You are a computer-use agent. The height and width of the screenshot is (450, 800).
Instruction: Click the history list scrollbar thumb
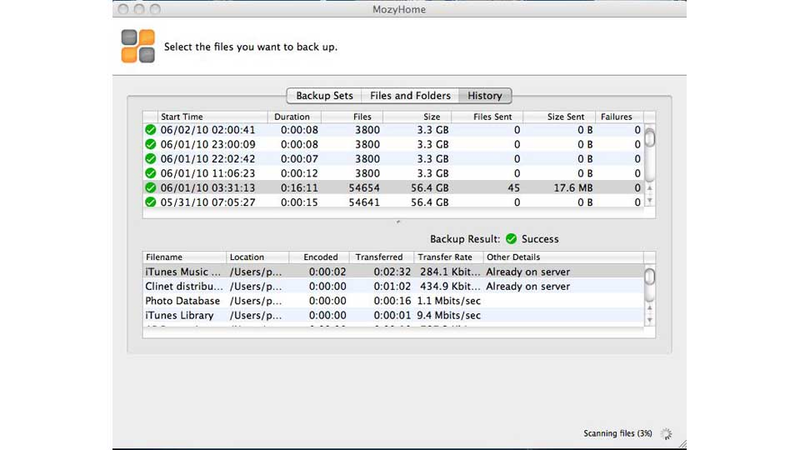click(649, 138)
